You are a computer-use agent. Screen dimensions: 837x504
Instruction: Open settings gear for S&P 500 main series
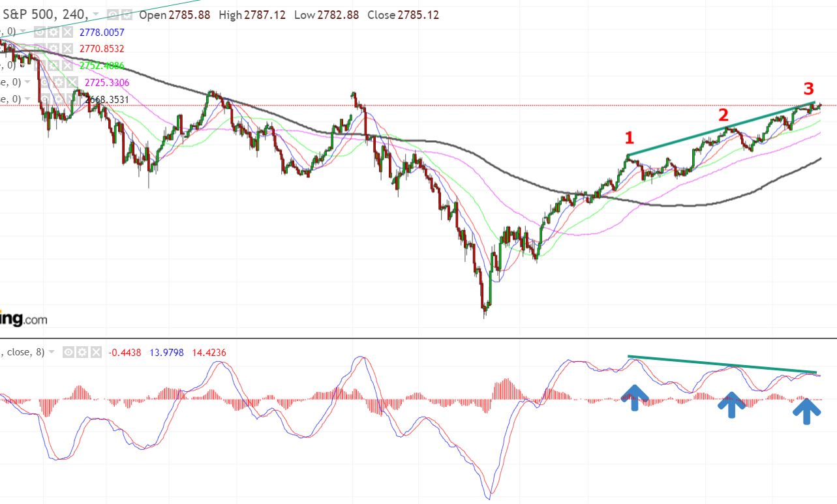[127, 14]
